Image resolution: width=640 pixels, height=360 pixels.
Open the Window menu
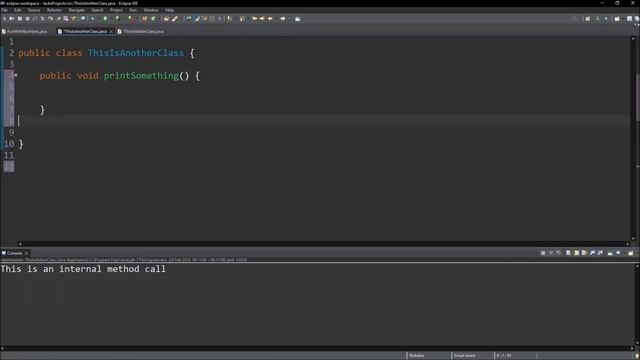(x=151, y=10)
